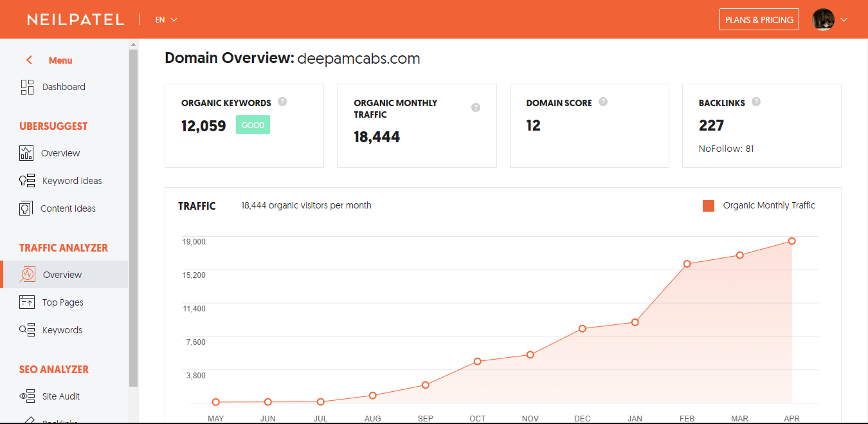
Task: Click the NoFollow: 81 text
Action: [x=727, y=149]
